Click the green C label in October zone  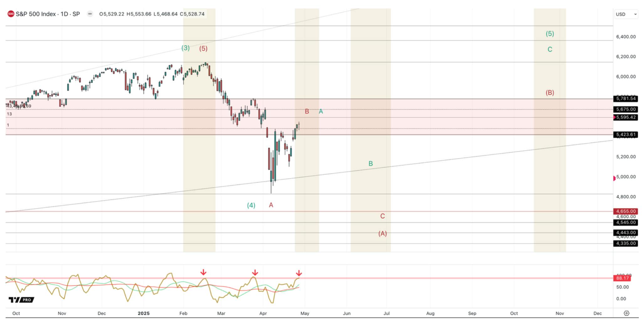click(550, 49)
